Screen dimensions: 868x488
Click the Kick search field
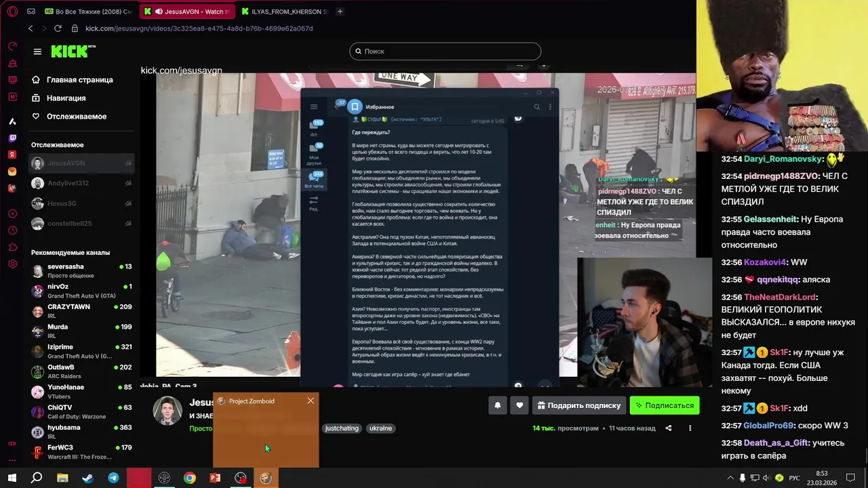pyautogui.click(x=446, y=52)
